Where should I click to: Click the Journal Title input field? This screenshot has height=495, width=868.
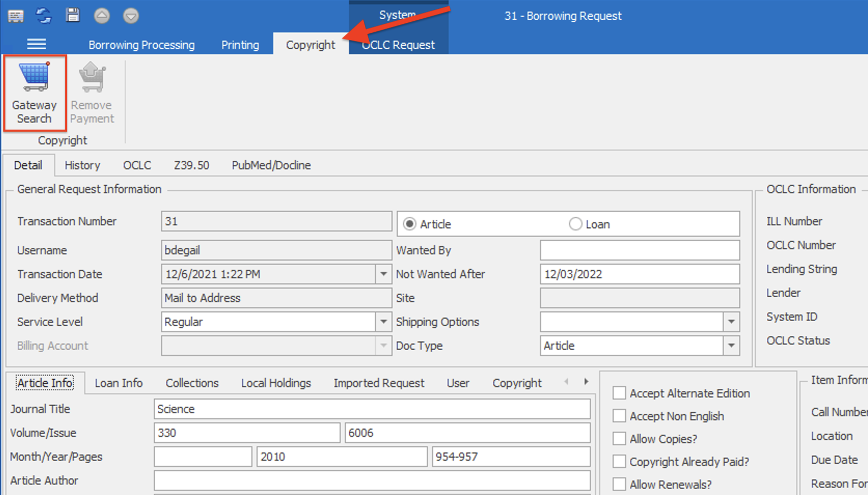pyautogui.click(x=372, y=409)
